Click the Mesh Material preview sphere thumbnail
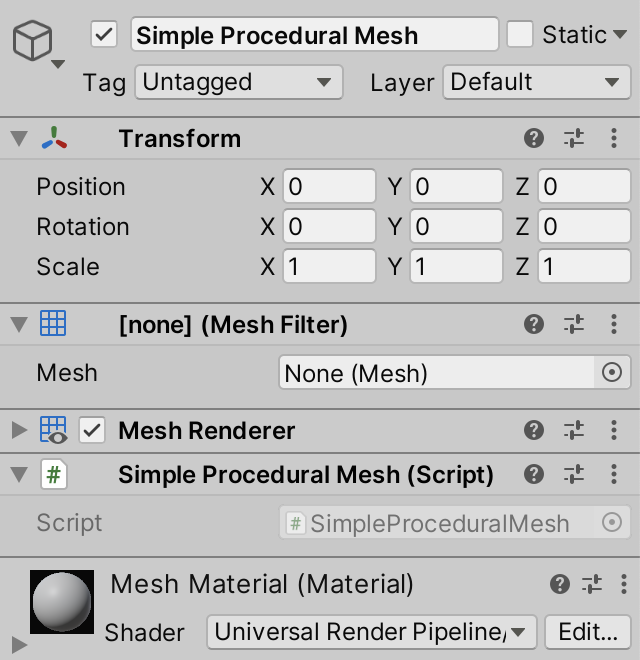640x660 pixels. 62,602
